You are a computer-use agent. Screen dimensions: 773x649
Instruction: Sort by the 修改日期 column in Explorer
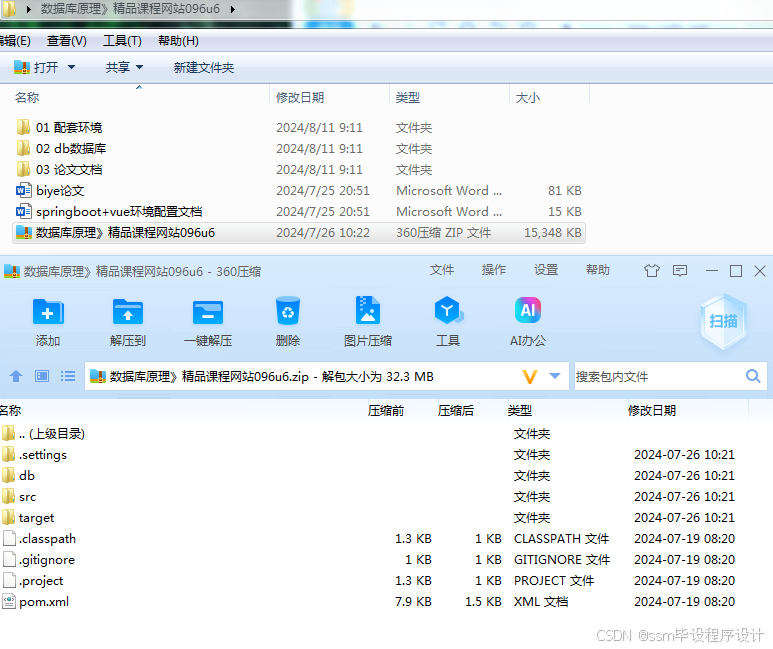click(x=329, y=98)
